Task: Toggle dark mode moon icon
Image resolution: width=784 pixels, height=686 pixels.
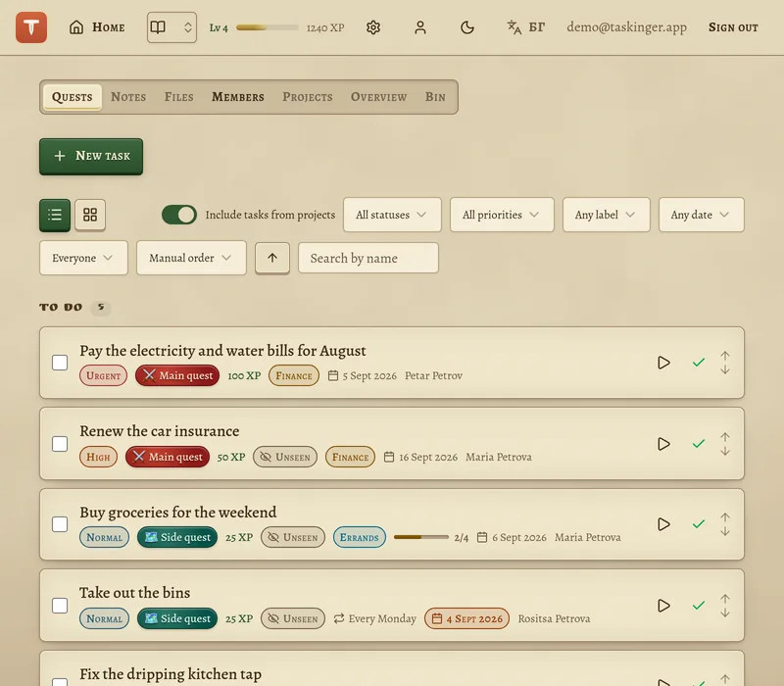Action: pyautogui.click(x=467, y=27)
